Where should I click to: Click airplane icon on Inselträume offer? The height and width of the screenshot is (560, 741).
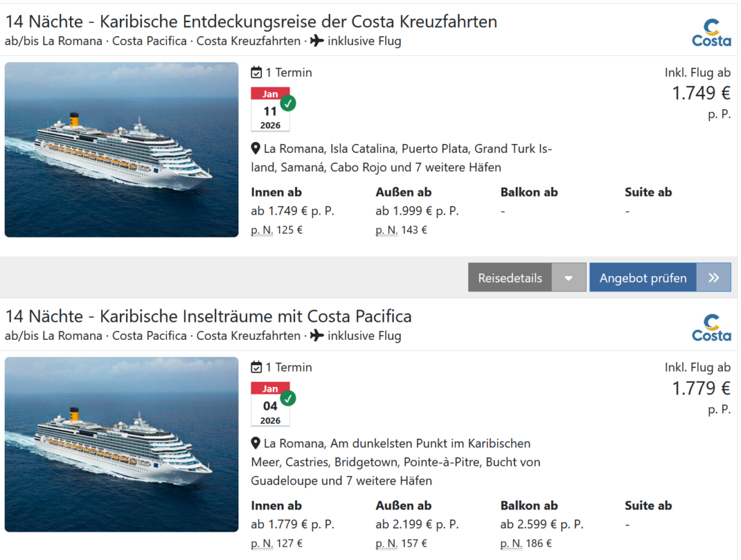(317, 336)
